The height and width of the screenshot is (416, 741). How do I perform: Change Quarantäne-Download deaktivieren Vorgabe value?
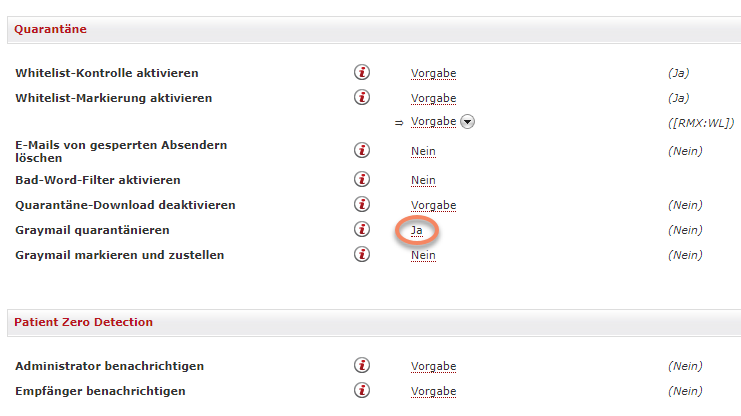[x=433, y=205]
